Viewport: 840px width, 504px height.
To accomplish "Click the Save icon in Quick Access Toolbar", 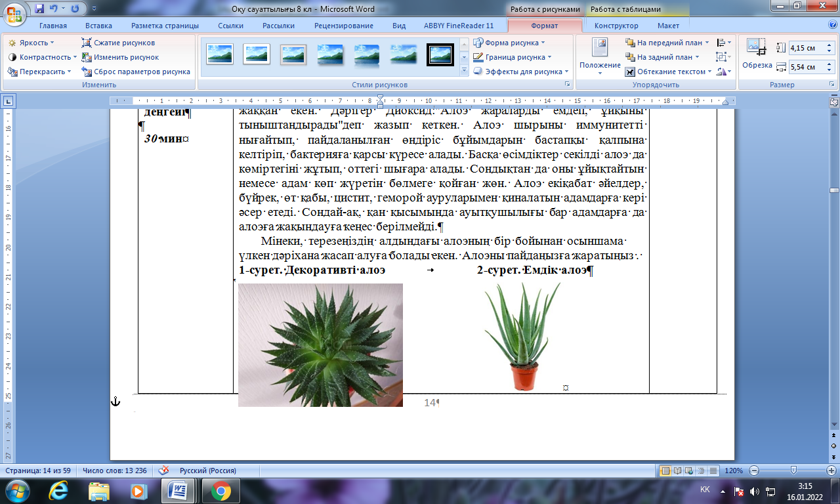I will 40,9.
